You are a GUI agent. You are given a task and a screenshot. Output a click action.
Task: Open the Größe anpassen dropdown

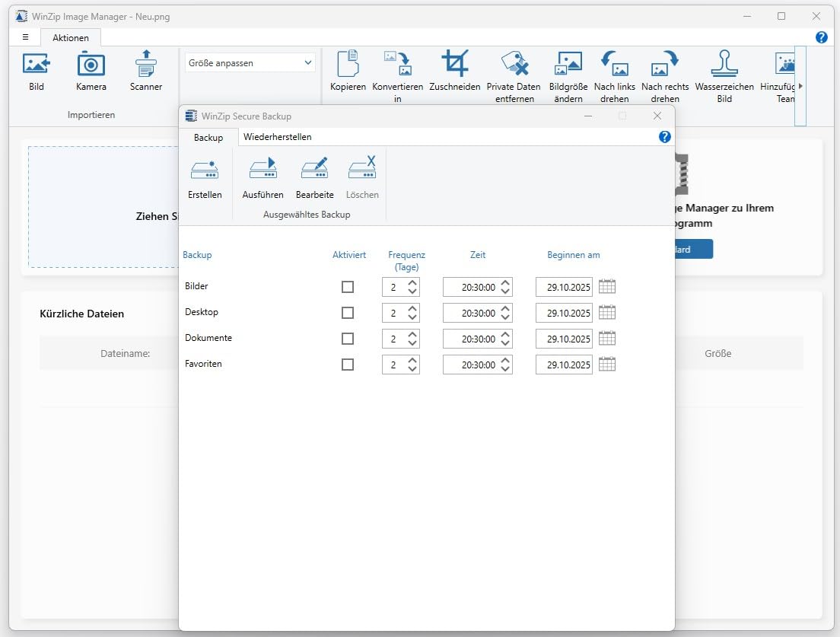tap(250, 62)
